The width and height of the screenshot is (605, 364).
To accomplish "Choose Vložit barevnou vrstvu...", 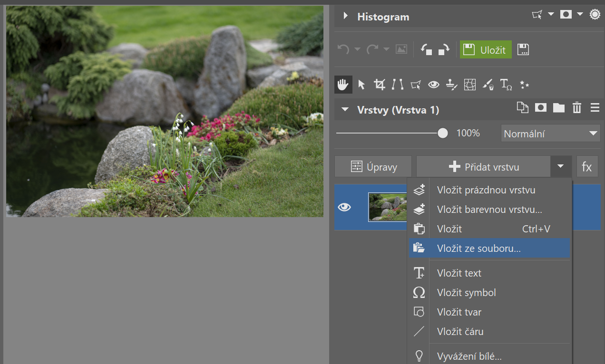I will click(489, 210).
